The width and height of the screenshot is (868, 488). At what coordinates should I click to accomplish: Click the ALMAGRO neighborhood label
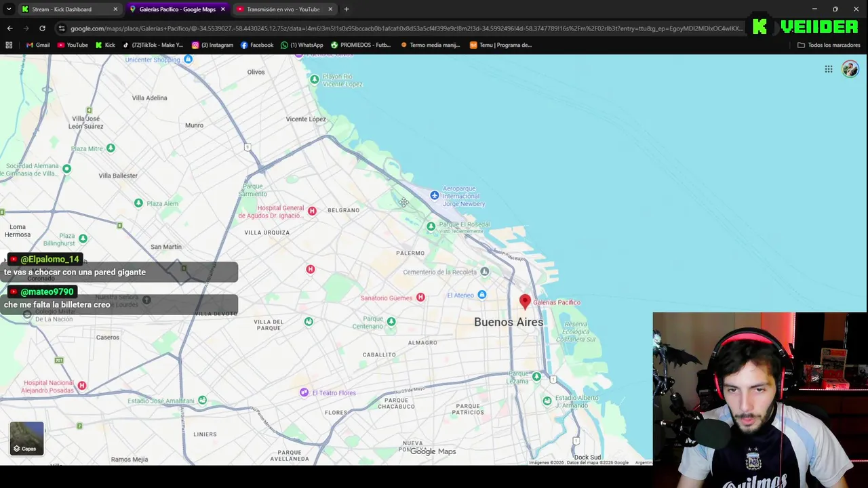[x=422, y=342]
